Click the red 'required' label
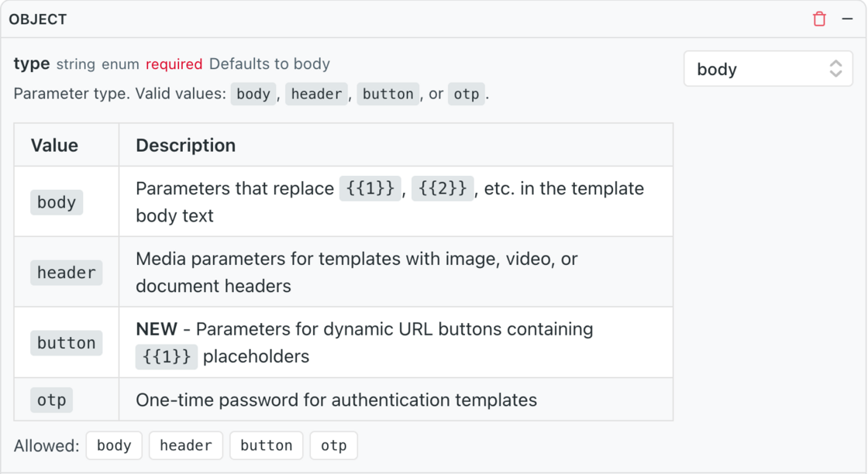This screenshot has width=868, height=474. (174, 64)
